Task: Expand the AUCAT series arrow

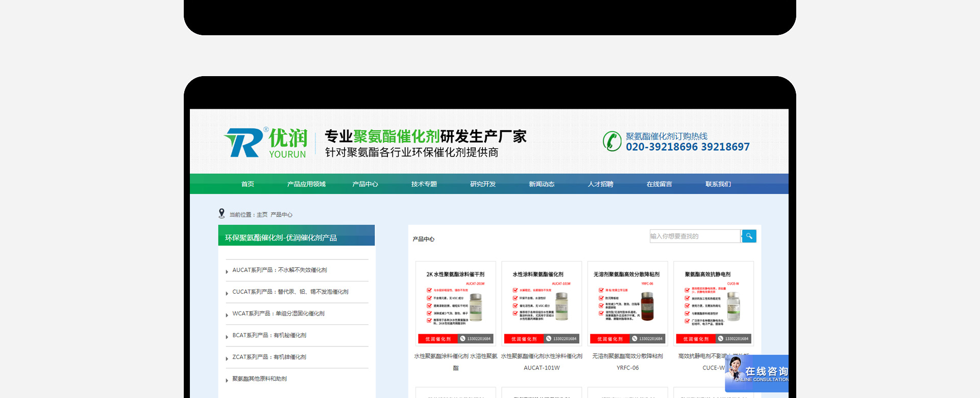Action: (227, 271)
